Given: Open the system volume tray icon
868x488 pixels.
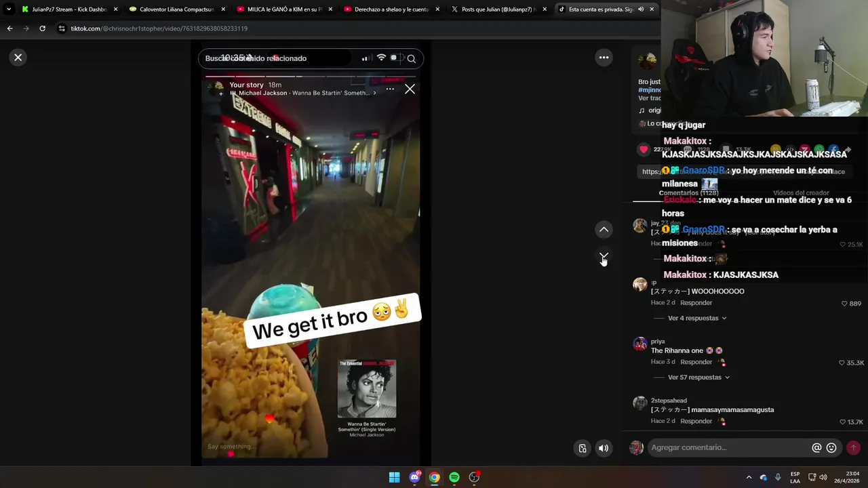Looking at the screenshot, I should pyautogui.click(x=823, y=477).
